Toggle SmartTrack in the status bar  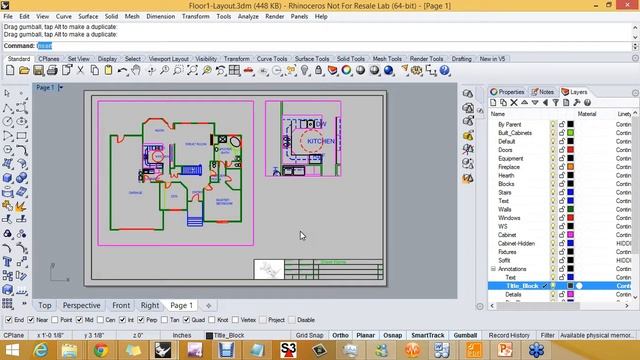[428, 335]
